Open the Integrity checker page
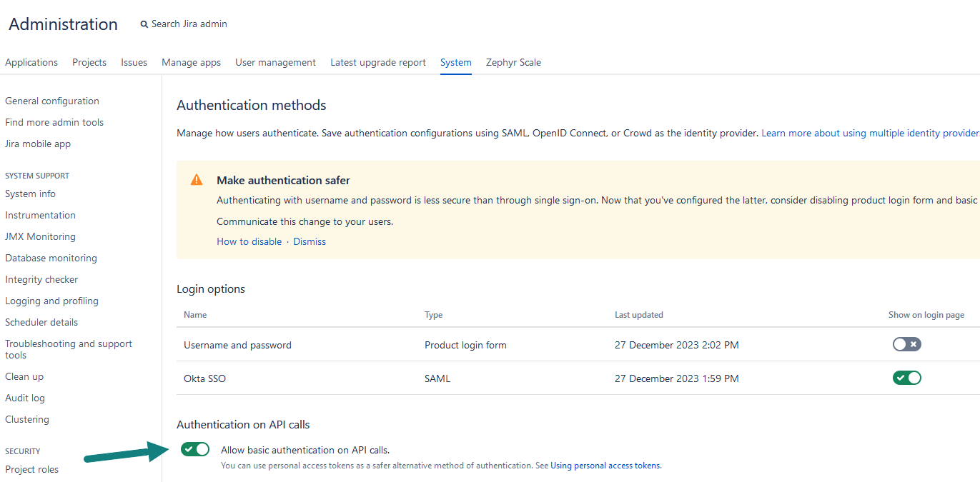 tap(41, 280)
